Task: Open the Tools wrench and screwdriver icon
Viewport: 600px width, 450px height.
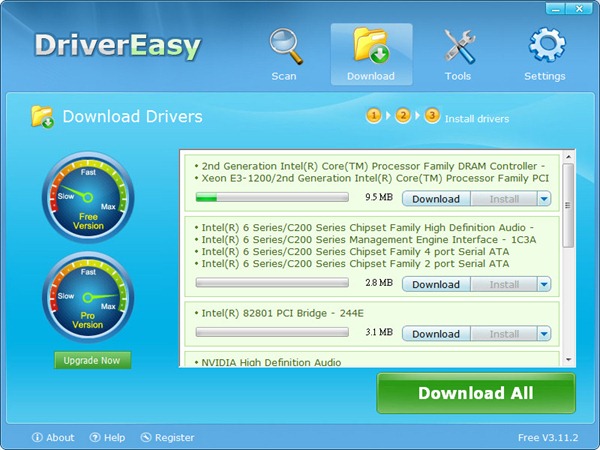Action: (459, 46)
